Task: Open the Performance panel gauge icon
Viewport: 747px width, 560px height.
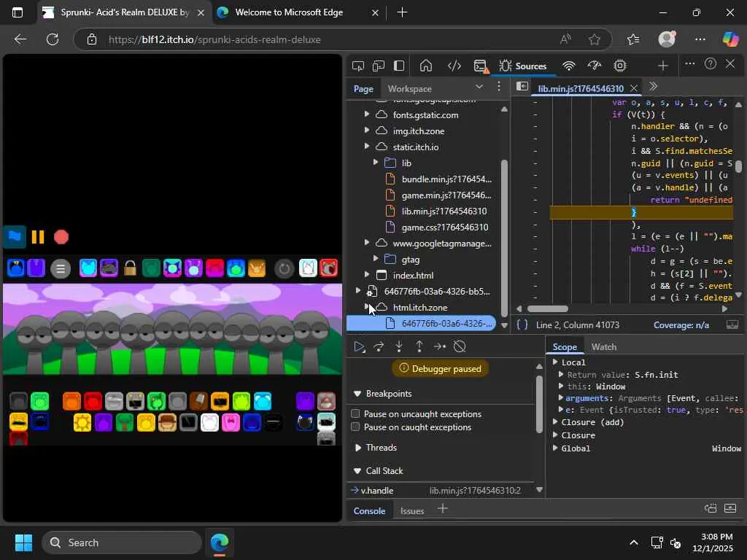Action: pyautogui.click(x=595, y=66)
